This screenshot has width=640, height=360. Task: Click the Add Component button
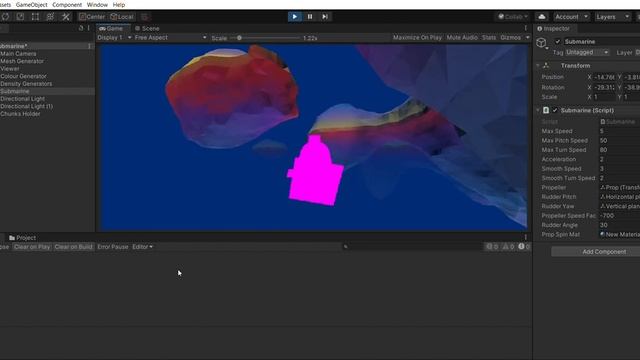pos(604,252)
